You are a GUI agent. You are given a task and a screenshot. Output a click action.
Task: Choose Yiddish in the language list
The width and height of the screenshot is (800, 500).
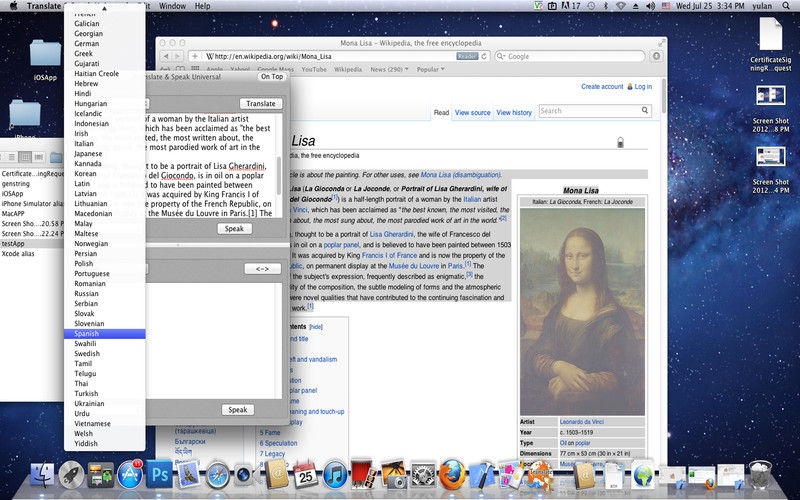click(x=105, y=443)
